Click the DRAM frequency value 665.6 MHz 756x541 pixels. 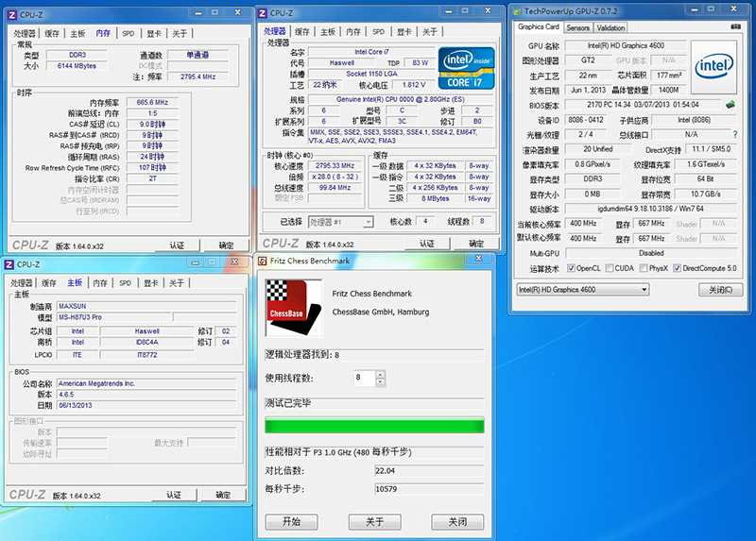pyautogui.click(x=152, y=102)
